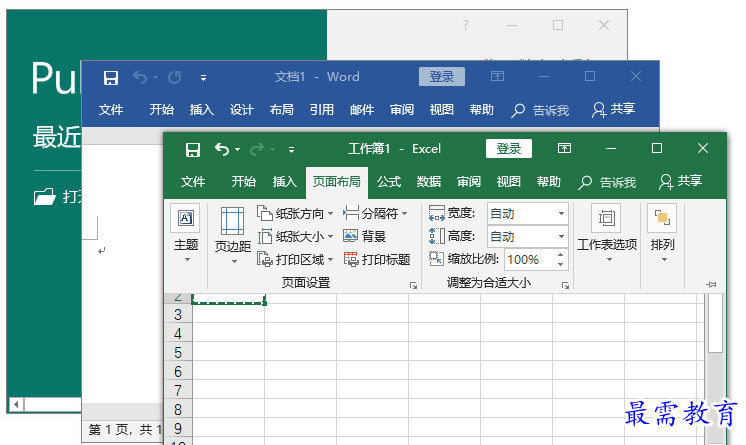Open Word 视图 tab
746x445 pixels.
(442, 110)
